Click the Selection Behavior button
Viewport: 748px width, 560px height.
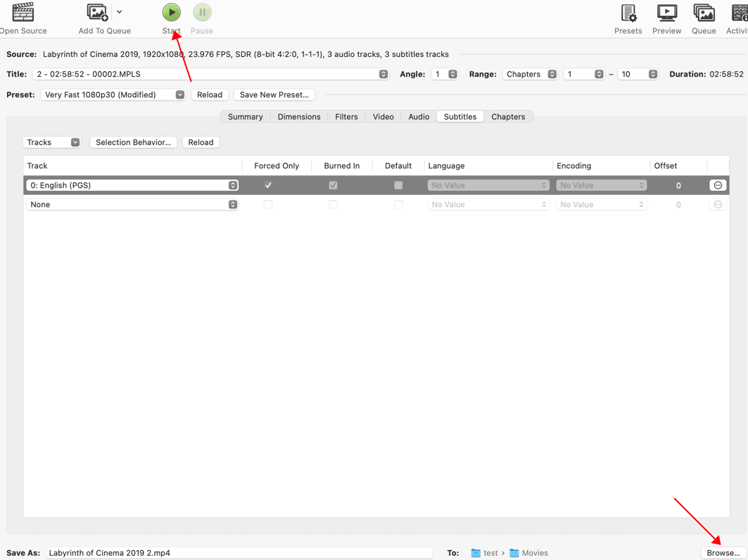[133, 142]
